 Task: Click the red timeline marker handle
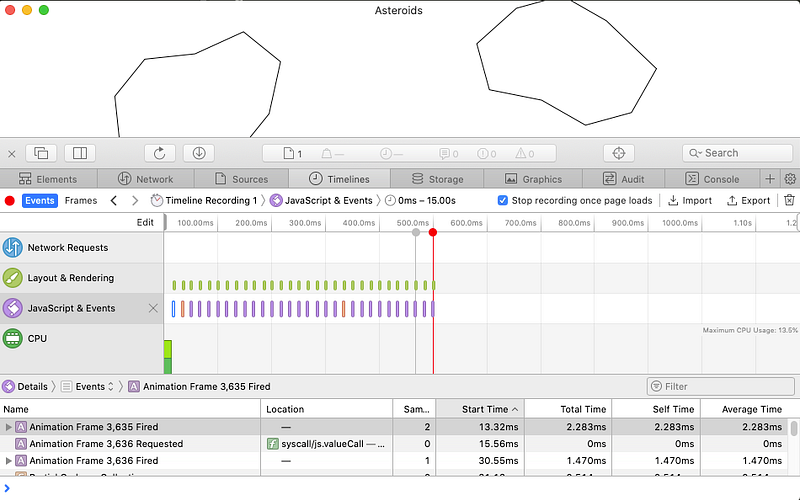[433, 233]
